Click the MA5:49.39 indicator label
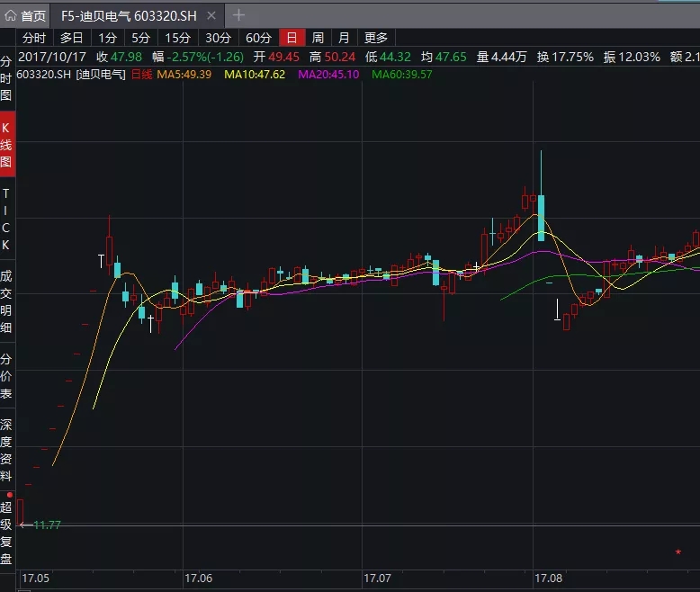 184,74
